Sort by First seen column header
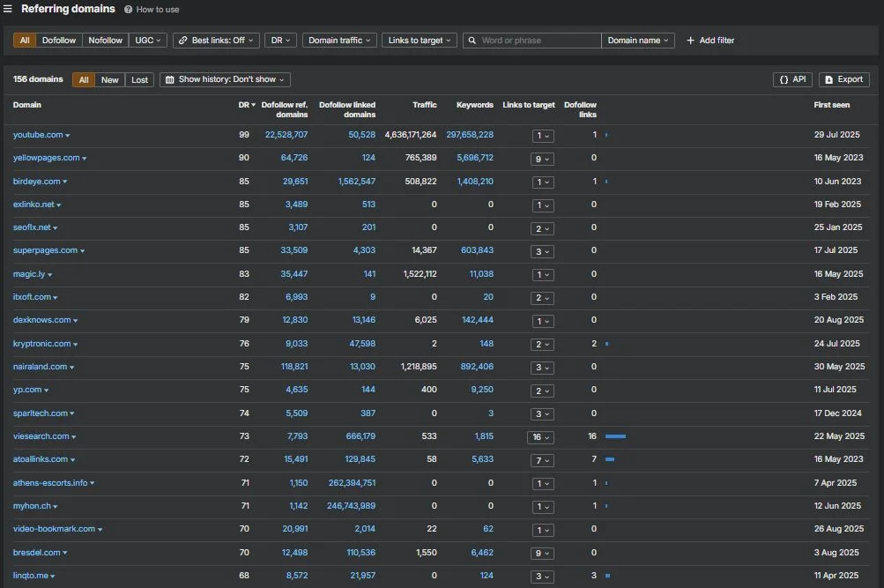Image resolution: width=884 pixels, height=588 pixels. coord(832,105)
